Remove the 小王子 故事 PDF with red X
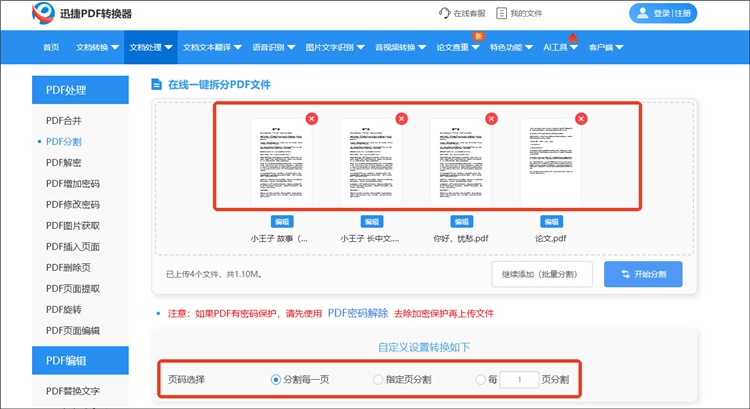 pyautogui.click(x=312, y=119)
